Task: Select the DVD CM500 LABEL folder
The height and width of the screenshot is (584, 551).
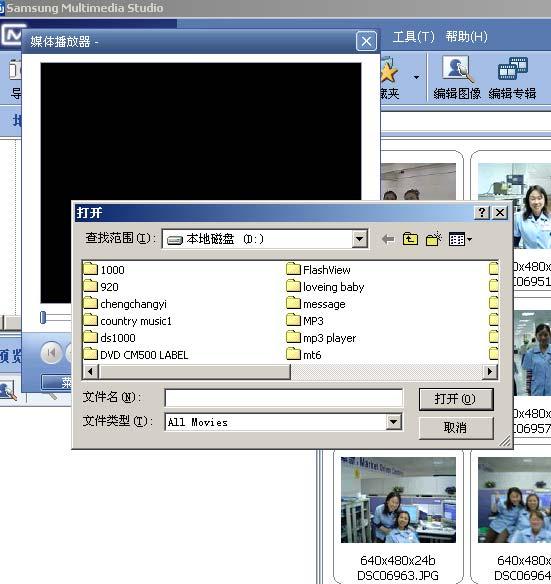Action: pyautogui.click(x=136, y=355)
